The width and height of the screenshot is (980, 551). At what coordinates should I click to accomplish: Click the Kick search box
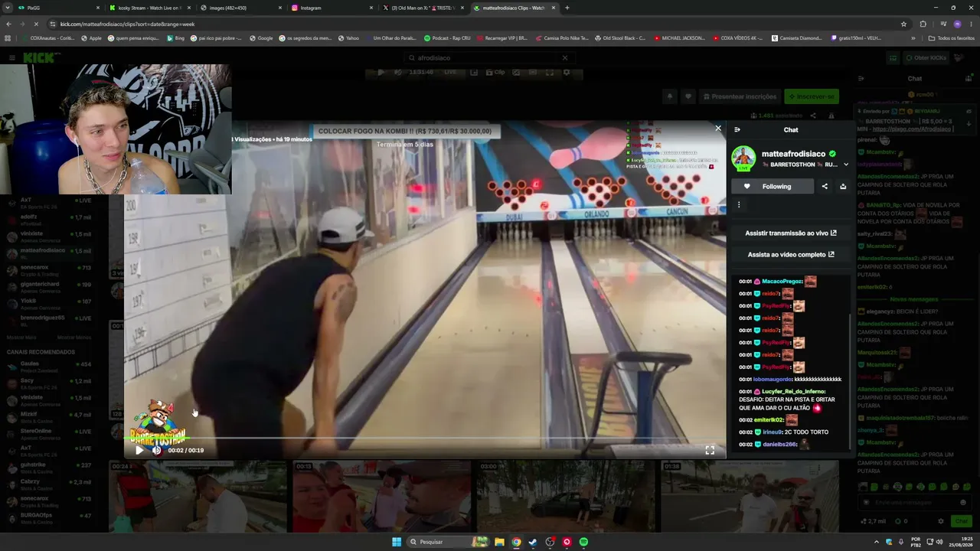(489, 57)
